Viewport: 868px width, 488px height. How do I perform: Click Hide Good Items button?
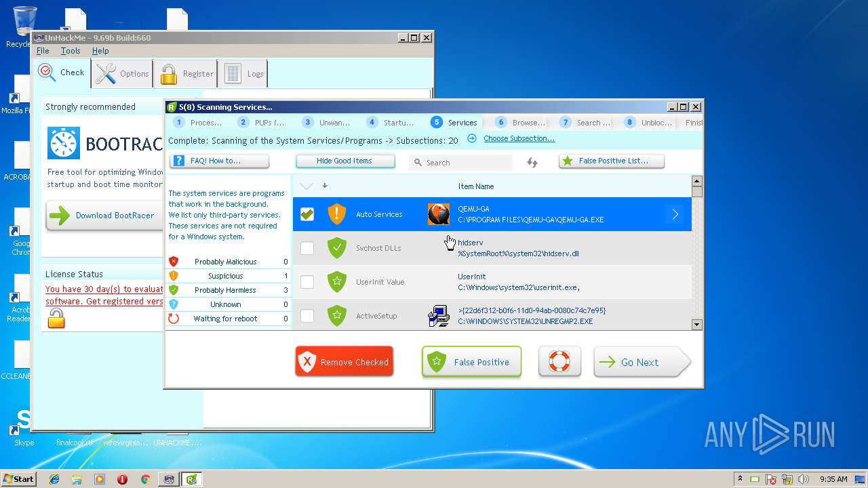click(345, 161)
